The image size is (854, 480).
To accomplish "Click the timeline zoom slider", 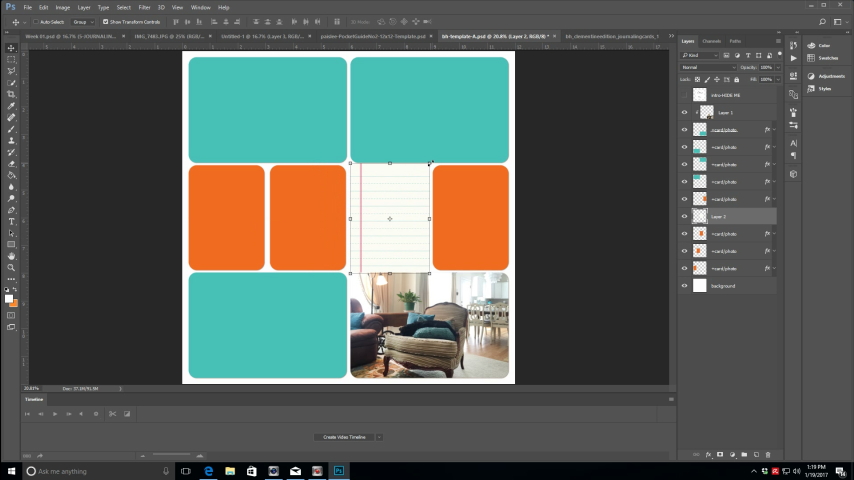I will click(x=172, y=455).
